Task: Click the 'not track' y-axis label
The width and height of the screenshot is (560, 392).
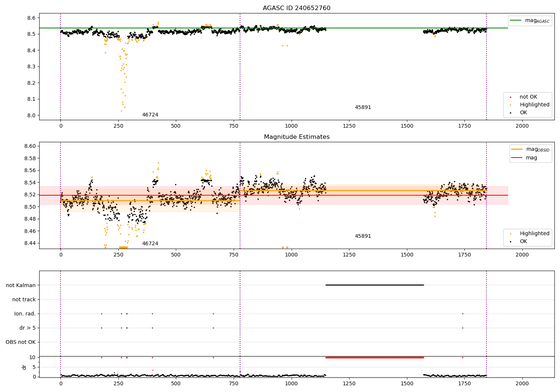Action: tap(24, 299)
